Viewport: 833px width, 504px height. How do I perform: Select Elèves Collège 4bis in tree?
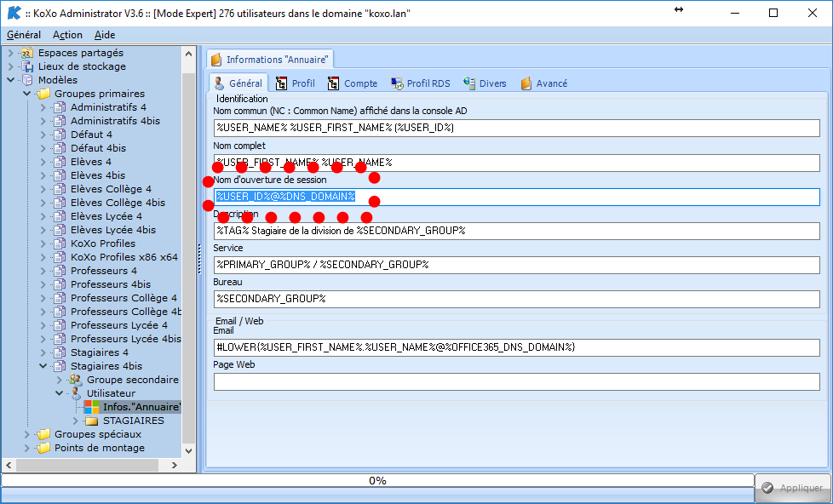pos(118,203)
